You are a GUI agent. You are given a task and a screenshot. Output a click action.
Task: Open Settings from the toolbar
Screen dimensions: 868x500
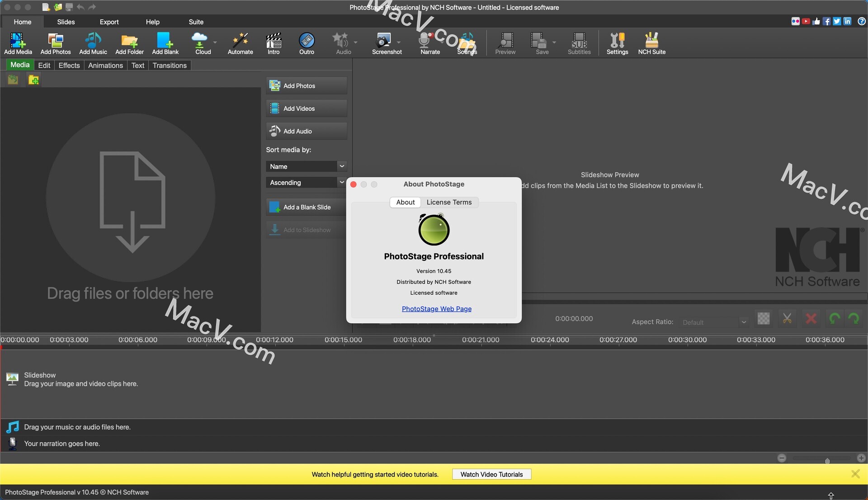tap(617, 43)
